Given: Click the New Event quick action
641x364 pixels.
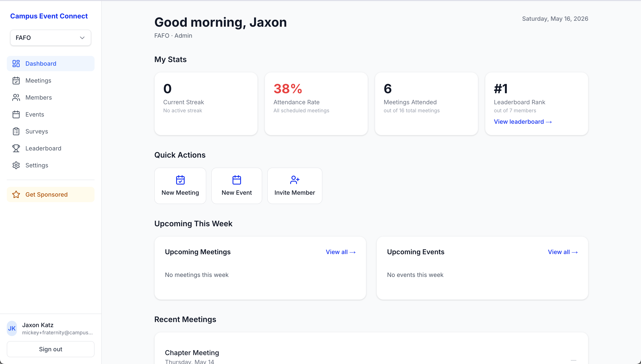Looking at the screenshot, I should click(237, 186).
